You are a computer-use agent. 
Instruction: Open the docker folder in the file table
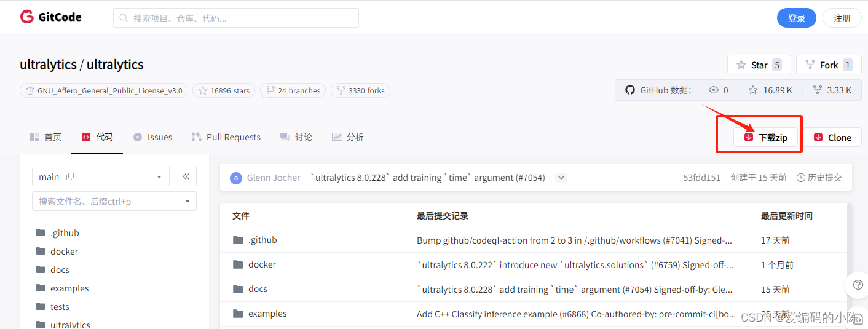pos(262,264)
